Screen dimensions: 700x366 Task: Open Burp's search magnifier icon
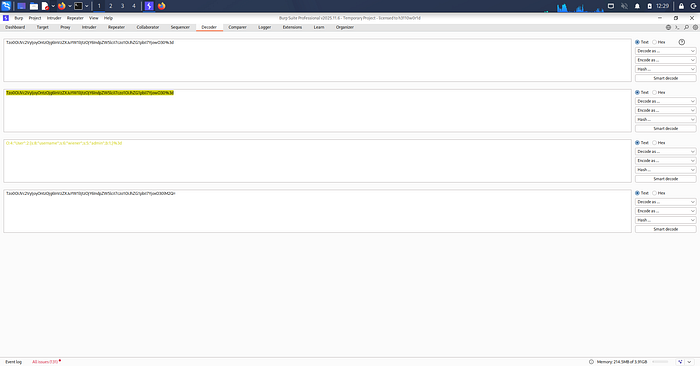[686, 27]
